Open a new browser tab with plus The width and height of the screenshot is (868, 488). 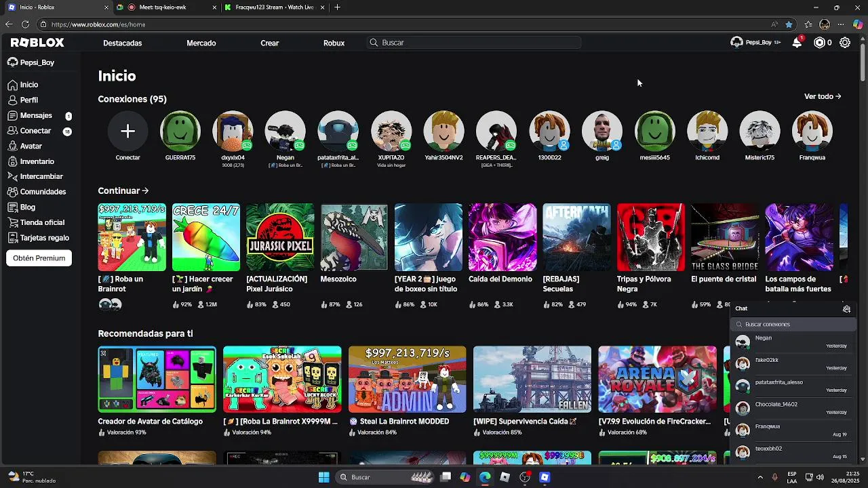click(337, 7)
